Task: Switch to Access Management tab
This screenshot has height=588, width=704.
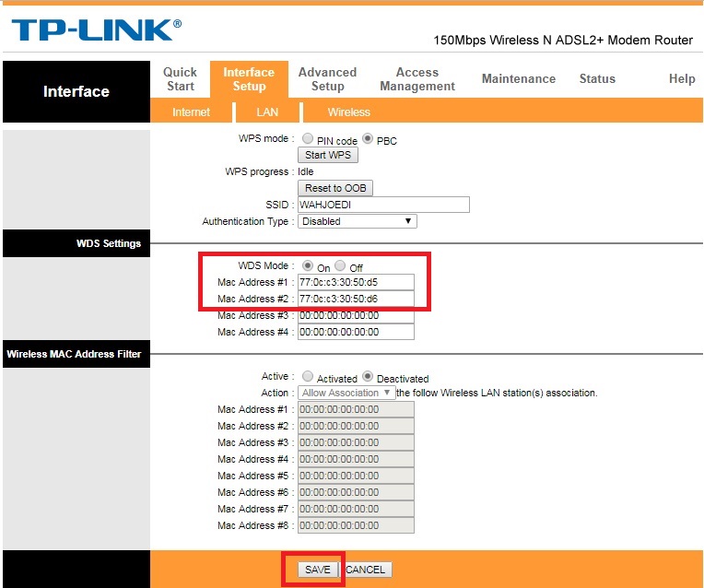Action: click(x=417, y=79)
